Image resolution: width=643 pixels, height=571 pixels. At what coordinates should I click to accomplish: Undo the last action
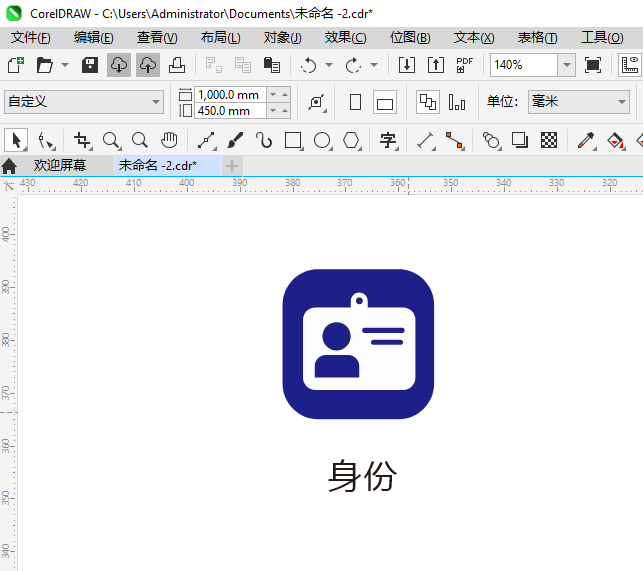coord(308,65)
